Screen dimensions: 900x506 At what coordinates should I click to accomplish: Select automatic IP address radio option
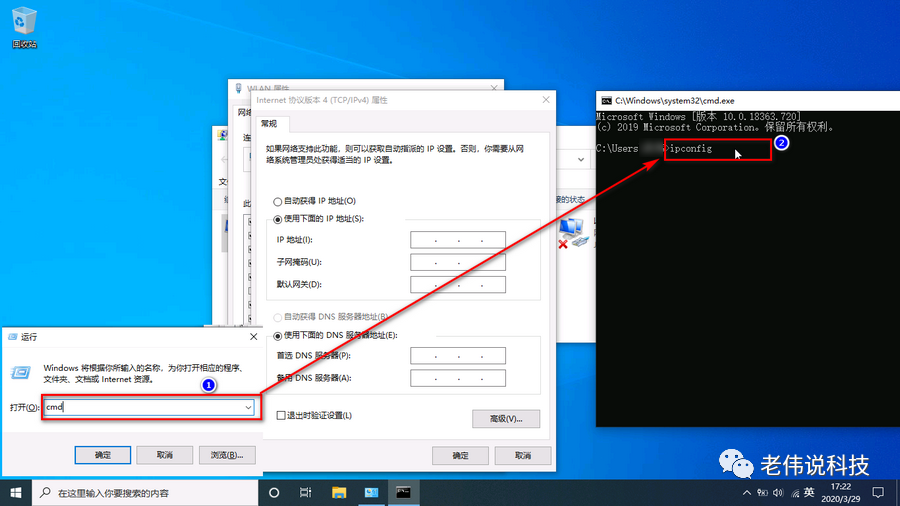point(277,201)
